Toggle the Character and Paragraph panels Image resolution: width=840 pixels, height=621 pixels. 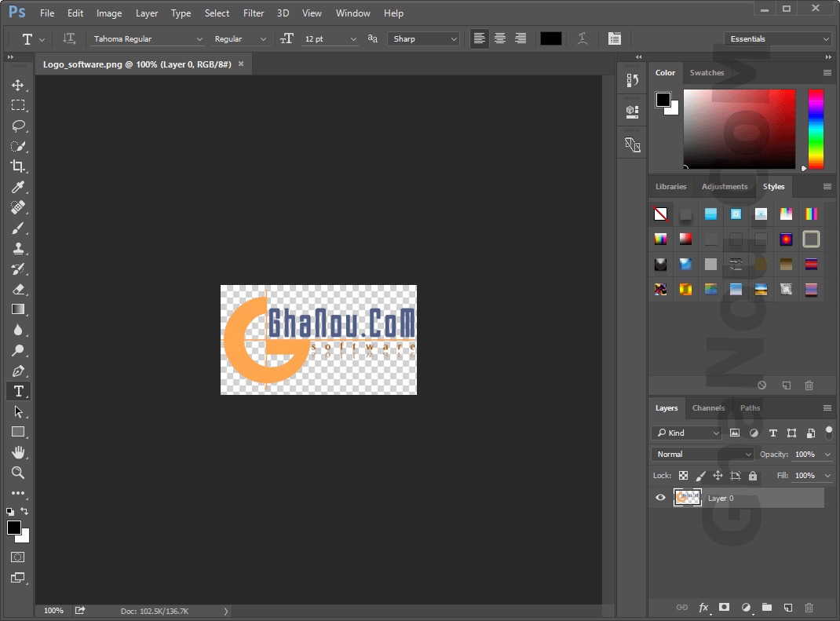pos(615,38)
